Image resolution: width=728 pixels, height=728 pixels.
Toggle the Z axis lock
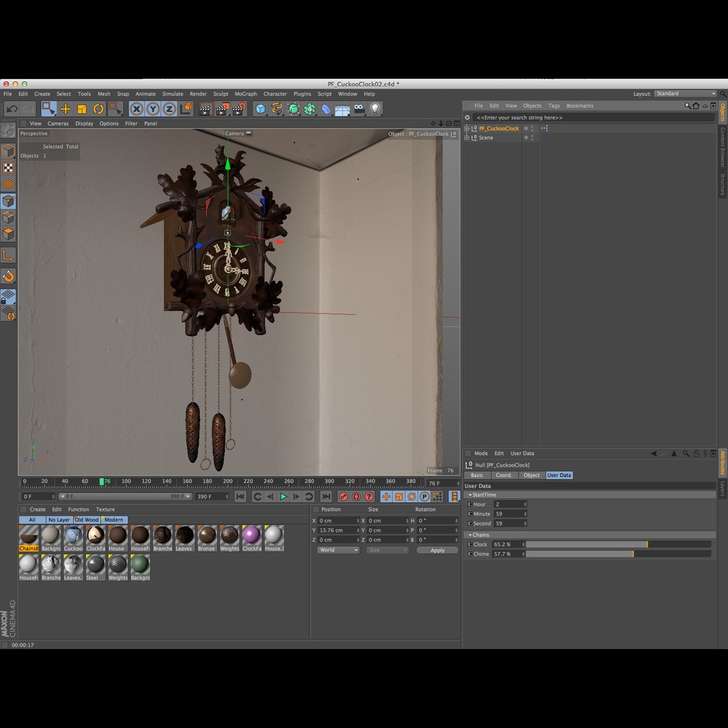pyautogui.click(x=169, y=109)
